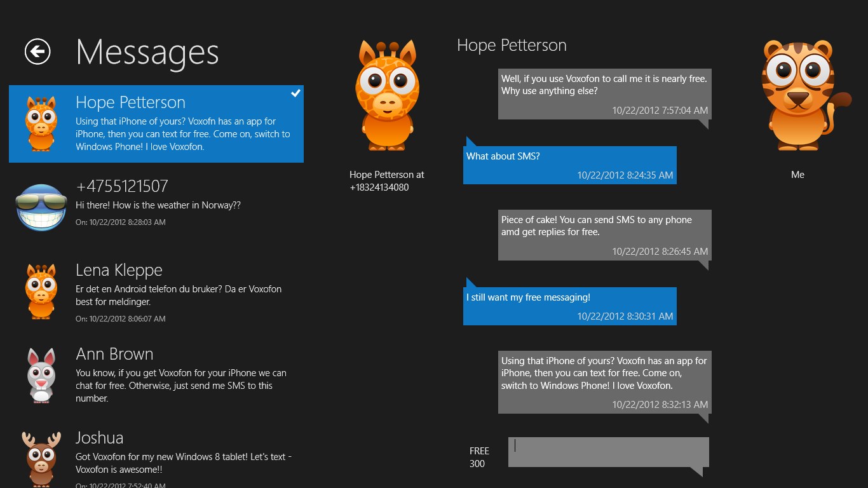Open Lena Kleppe's conversation

(x=184, y=289)
